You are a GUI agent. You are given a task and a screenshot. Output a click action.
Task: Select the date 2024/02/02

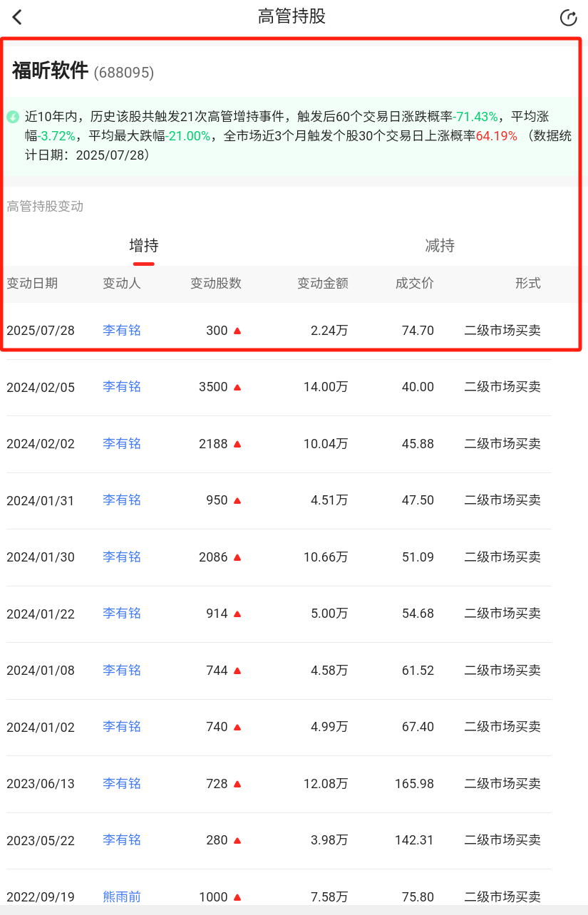41,444
